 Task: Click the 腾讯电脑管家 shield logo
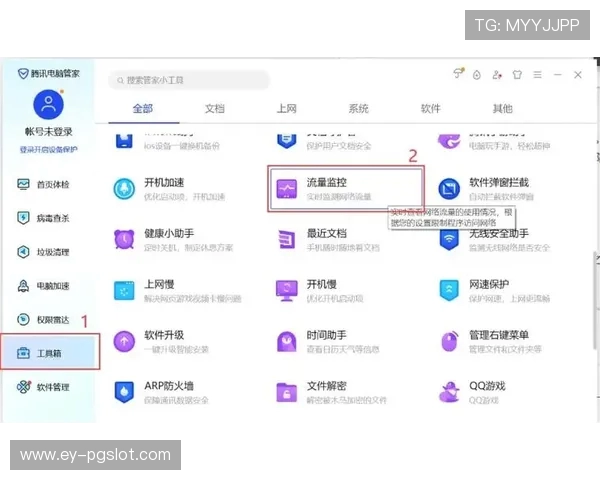point(23,73)
